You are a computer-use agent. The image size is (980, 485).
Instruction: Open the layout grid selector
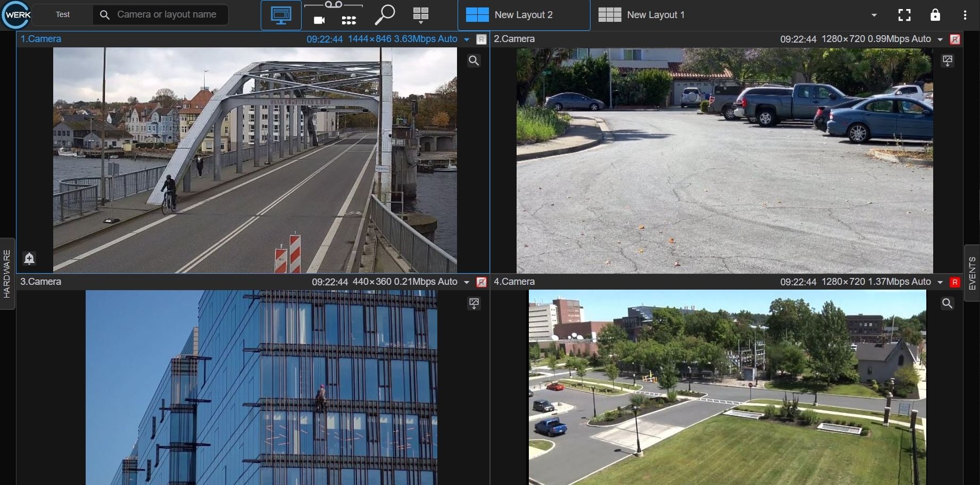tap(420, 15)
